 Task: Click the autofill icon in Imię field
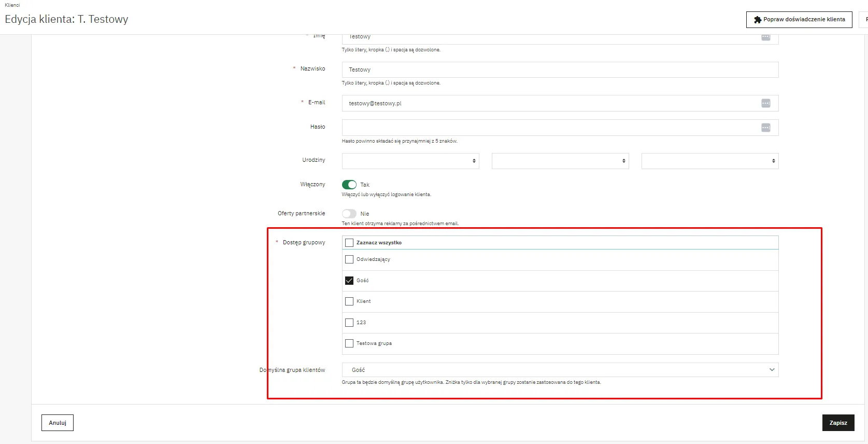click(765, 37)
